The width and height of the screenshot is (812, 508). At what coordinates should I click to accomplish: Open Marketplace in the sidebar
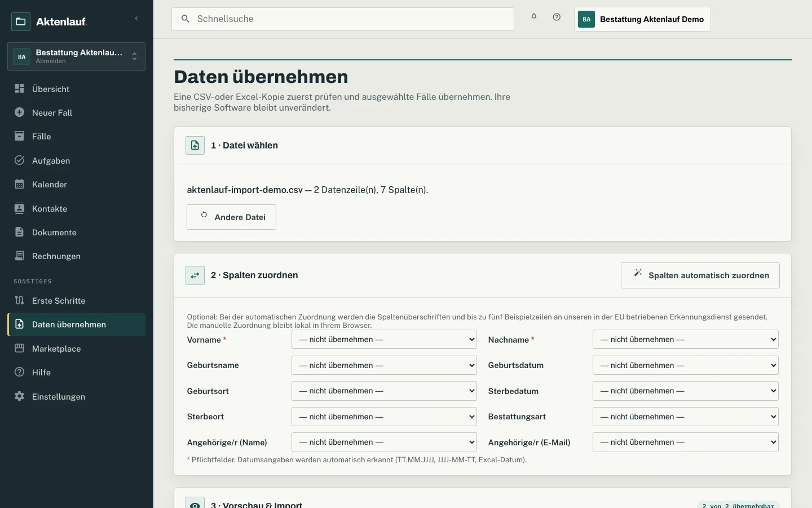(76, 348)
